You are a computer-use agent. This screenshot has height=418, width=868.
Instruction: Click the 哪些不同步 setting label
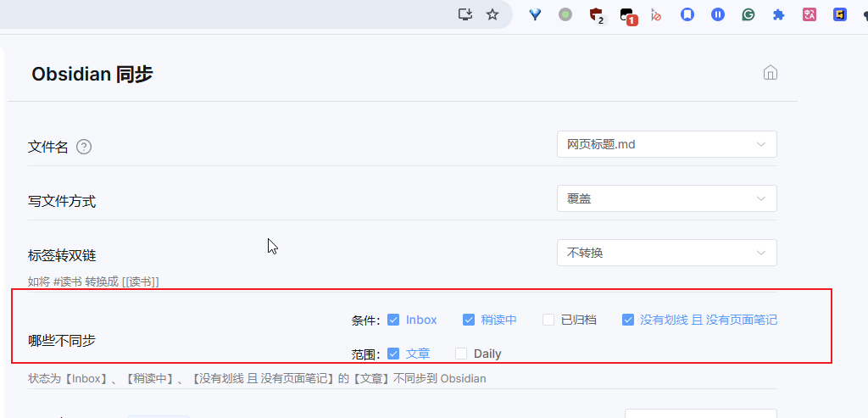pyautogui.click(x=61, y=341)
